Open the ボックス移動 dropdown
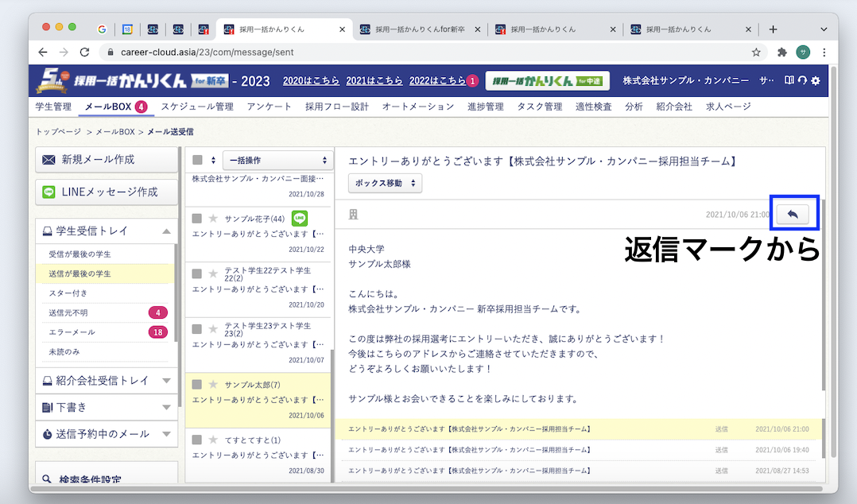857x504 pixels. coord(385,183)
